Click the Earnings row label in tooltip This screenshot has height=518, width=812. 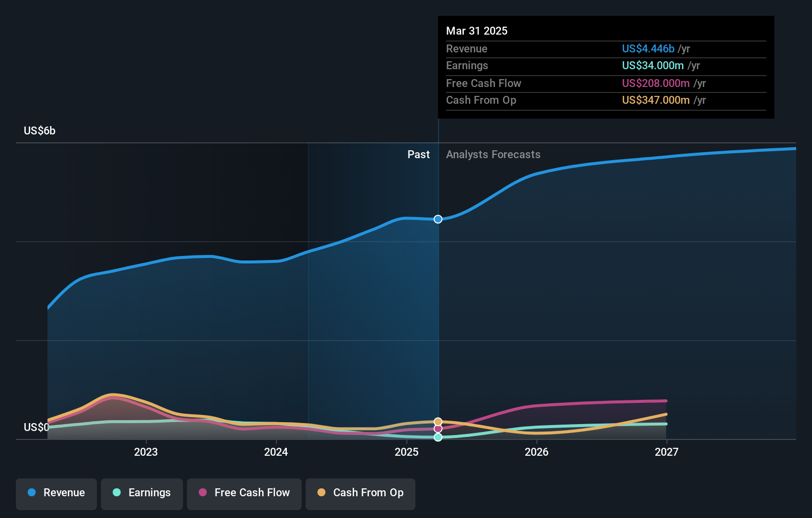pyautogui.click(x=467, y=65)
